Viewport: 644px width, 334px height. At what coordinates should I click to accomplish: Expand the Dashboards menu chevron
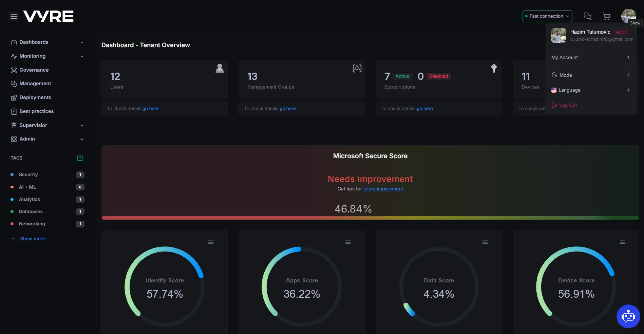click(82, 42)
